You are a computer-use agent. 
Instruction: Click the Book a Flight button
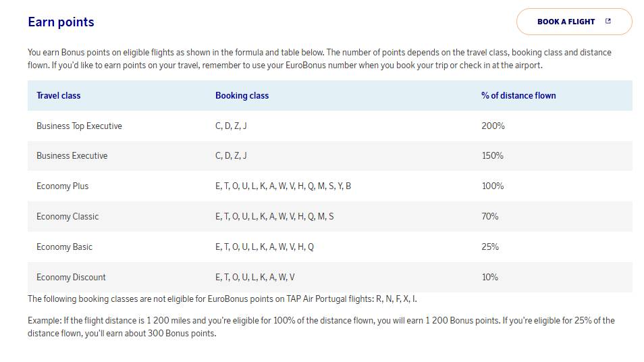[x=574, y=22]
